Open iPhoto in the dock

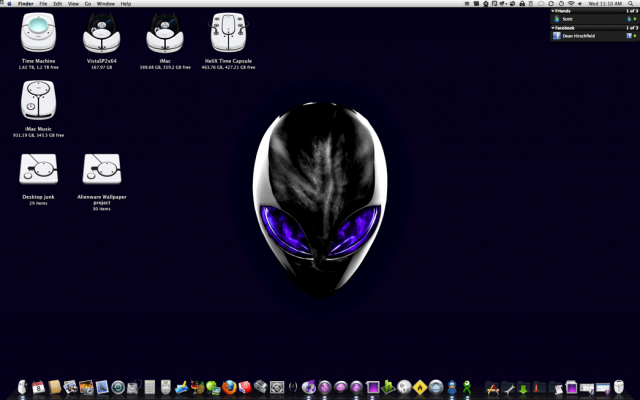click(86, 387)
